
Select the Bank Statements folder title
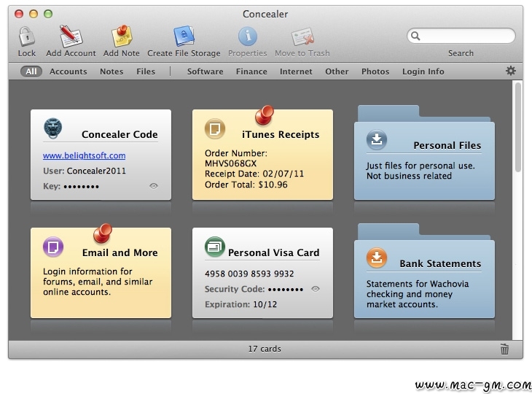440,263
